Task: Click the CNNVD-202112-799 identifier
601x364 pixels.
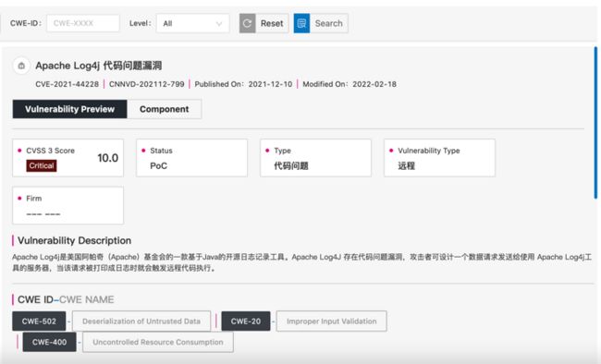Action: pos(147,84)
